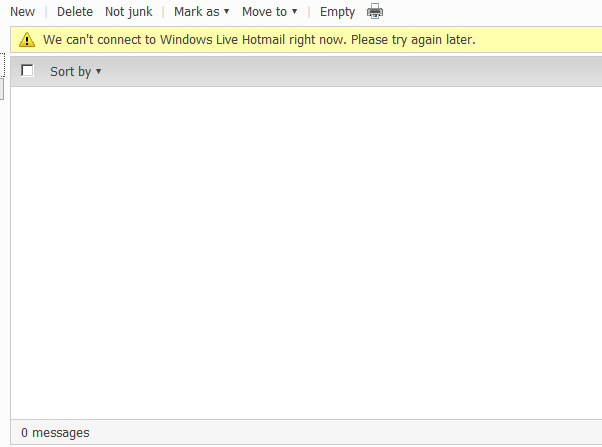Expand the Mark as menu

[196, 12]
